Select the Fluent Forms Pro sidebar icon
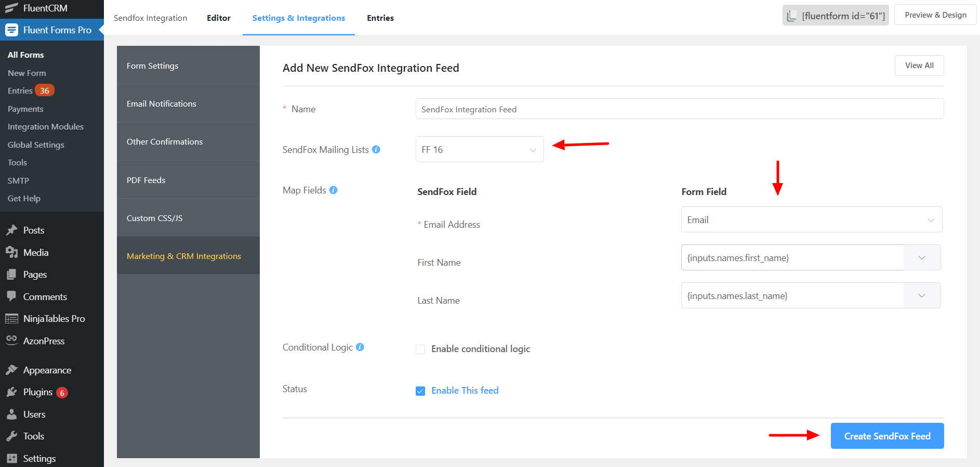The height and width of the screenshot is (467, 980). (11, 30)
